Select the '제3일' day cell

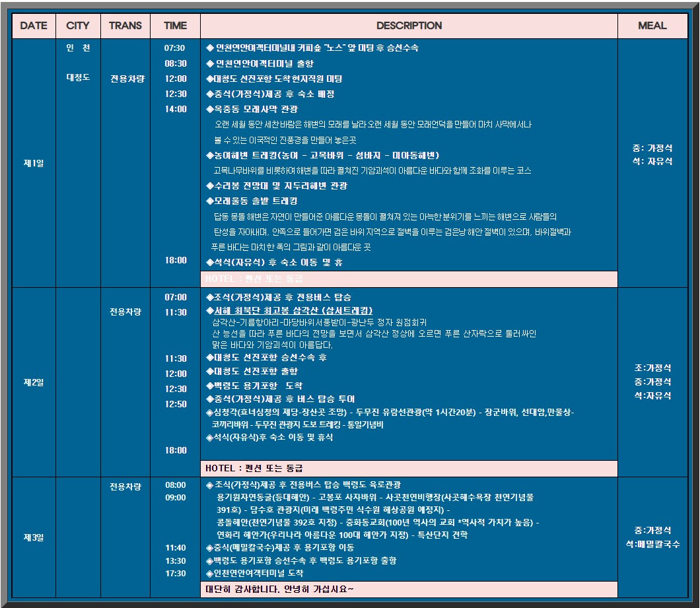click(34, 537)
